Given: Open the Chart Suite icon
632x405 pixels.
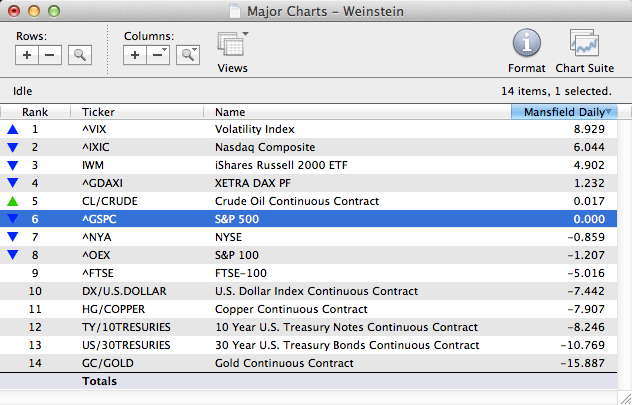Looking at the screenshot, I should tap(584, 44).
